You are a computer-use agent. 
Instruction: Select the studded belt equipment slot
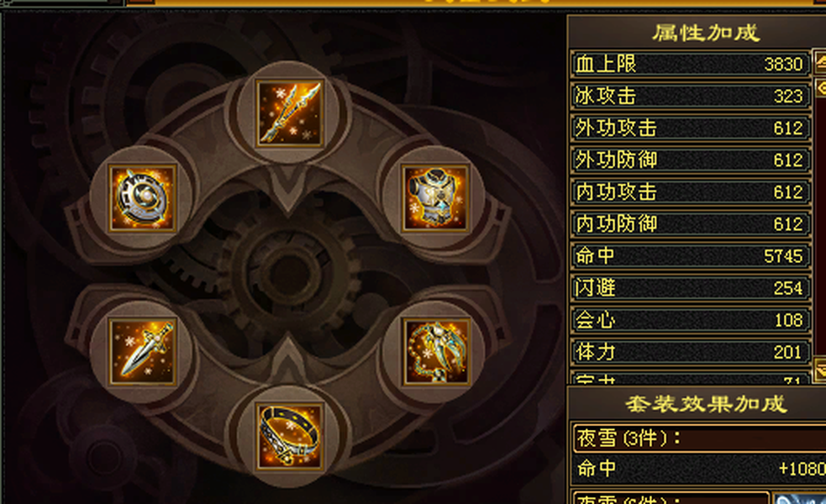(x=289, y=437)
